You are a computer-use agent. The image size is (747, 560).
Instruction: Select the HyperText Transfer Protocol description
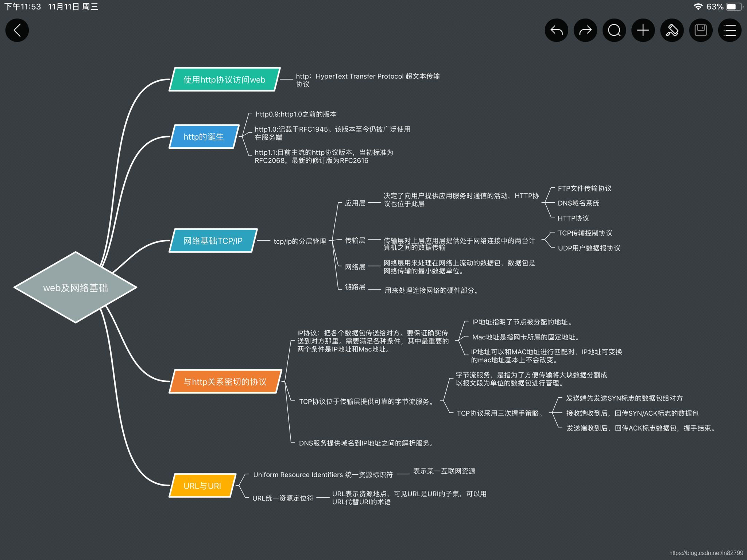368,80
